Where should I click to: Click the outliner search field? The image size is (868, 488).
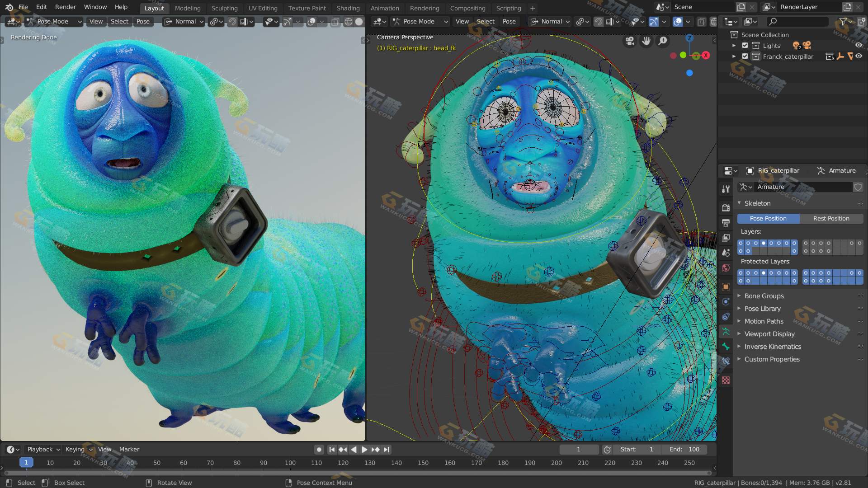(798, 21)
